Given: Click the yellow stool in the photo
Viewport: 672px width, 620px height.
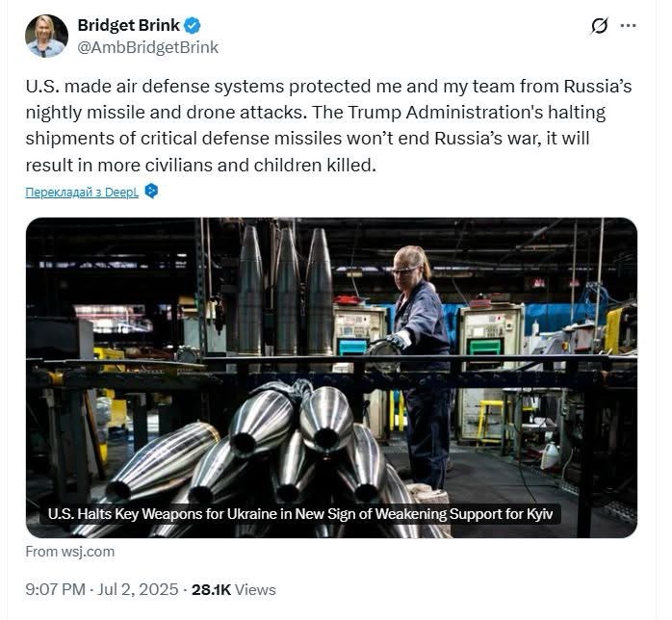Looking at the screenshot, I should coord(491,416).
